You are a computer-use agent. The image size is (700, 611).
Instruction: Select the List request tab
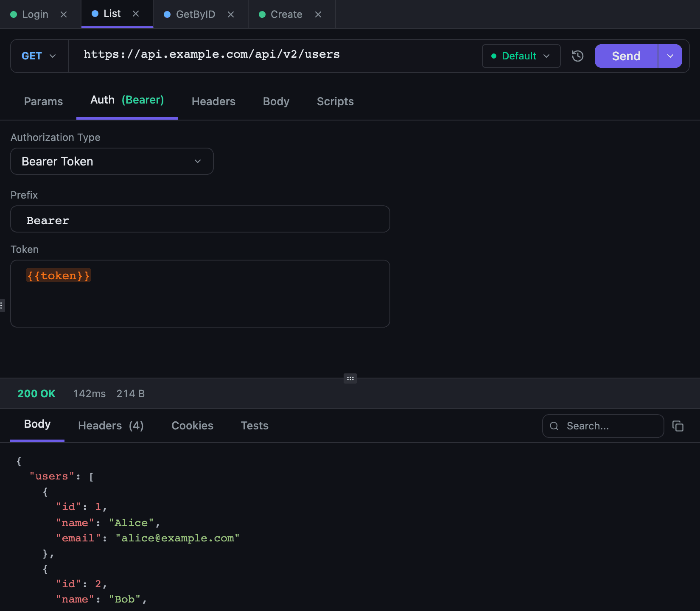pyautogui.click(x=112, y=14)
